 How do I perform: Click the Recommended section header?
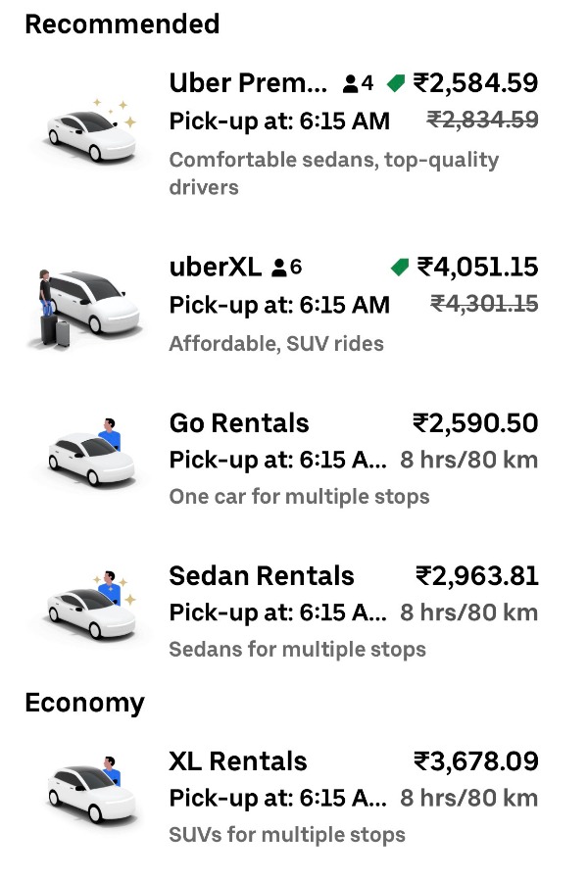[x=122, y=24]
